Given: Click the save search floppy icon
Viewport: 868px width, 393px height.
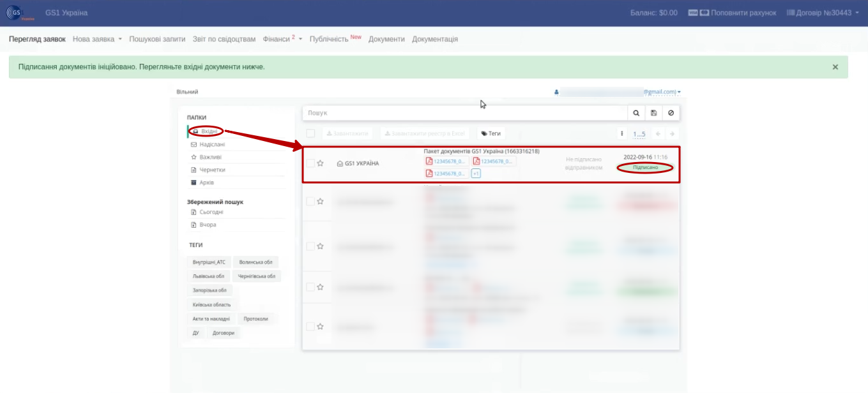Looking at the screenshot, I should (x=653, y=113).
